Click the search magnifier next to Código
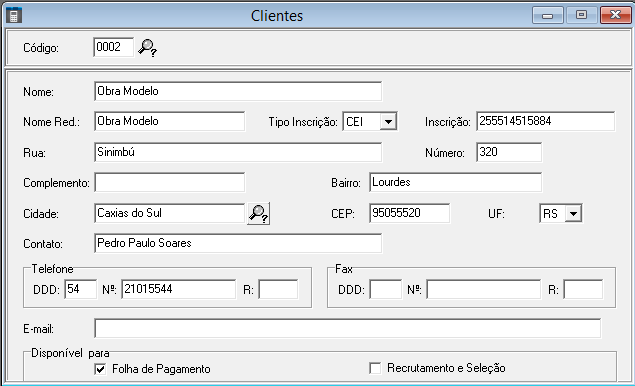Viewport: 635px width, 386px height. click(x=147, y=48)
